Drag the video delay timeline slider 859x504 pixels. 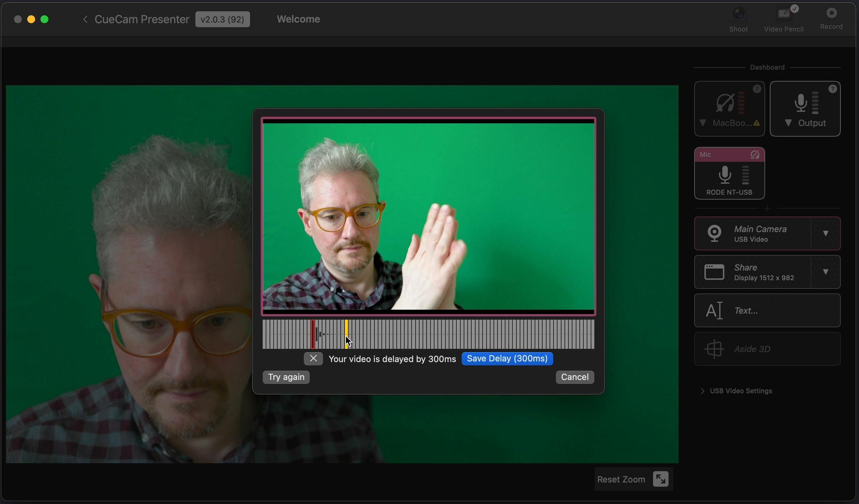point(347,334)
